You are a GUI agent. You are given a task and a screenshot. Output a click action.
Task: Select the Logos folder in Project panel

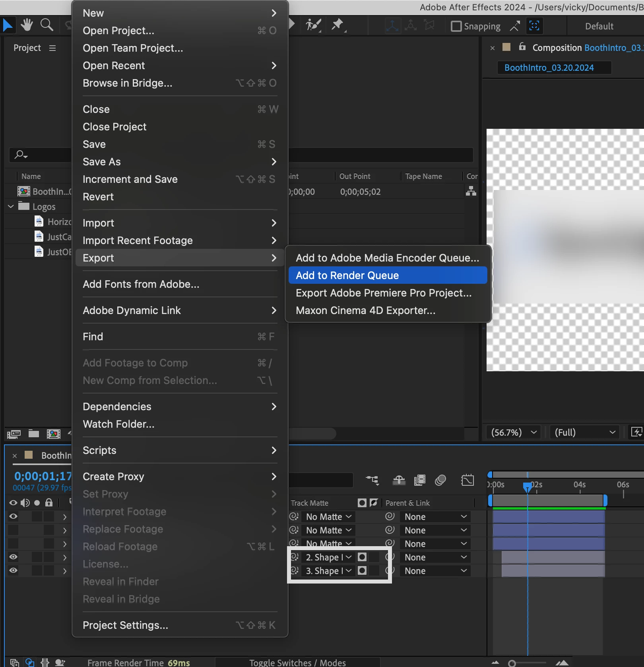coord(44,206)
